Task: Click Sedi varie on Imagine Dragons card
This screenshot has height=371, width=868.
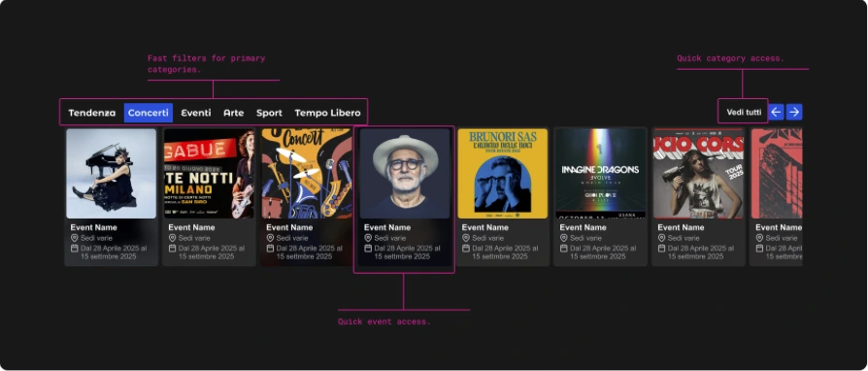Action: (x=585, y=238)
